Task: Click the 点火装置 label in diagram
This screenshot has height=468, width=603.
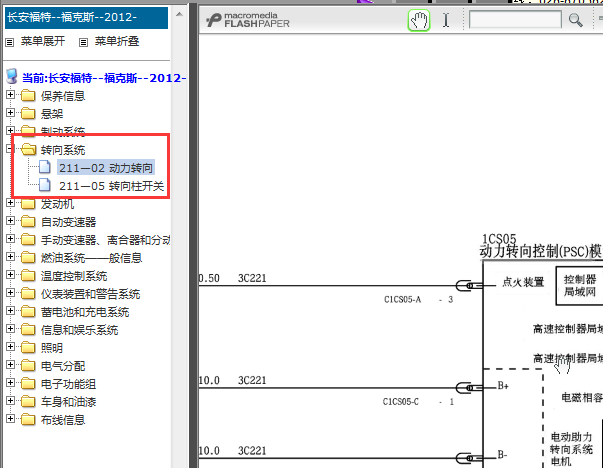Action: point(523,282)
